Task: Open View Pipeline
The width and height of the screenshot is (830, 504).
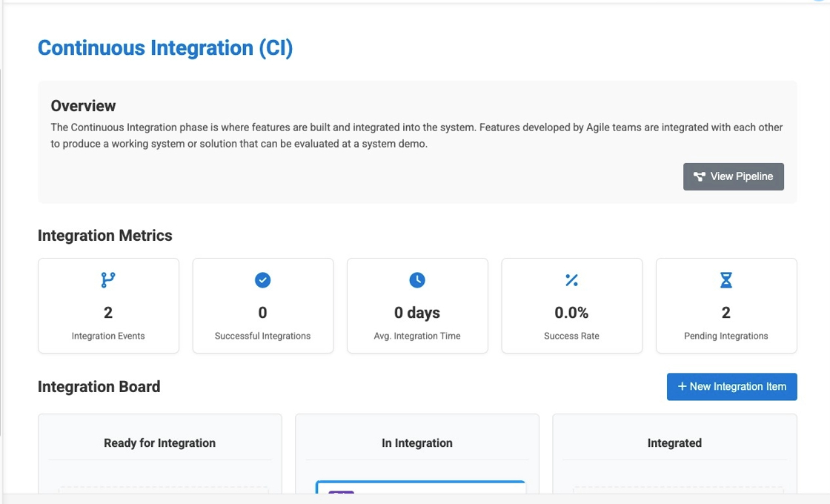Action: [x=733, y=176]
